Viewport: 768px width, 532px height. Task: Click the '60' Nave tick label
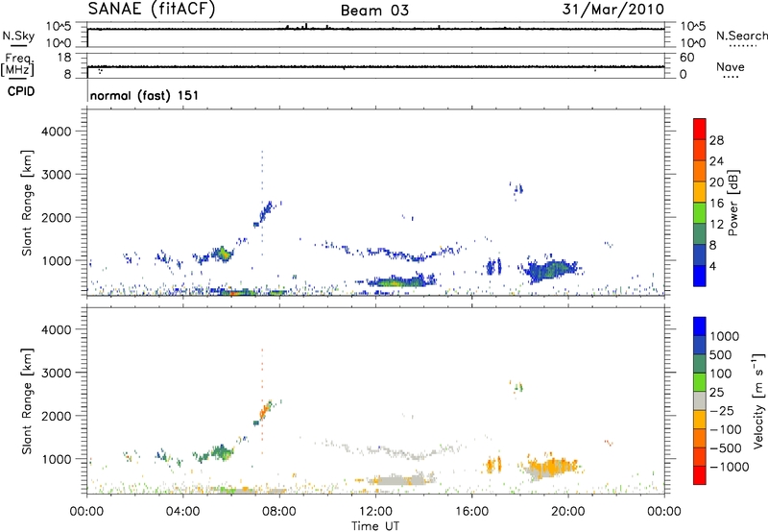(x=686, y=58)
